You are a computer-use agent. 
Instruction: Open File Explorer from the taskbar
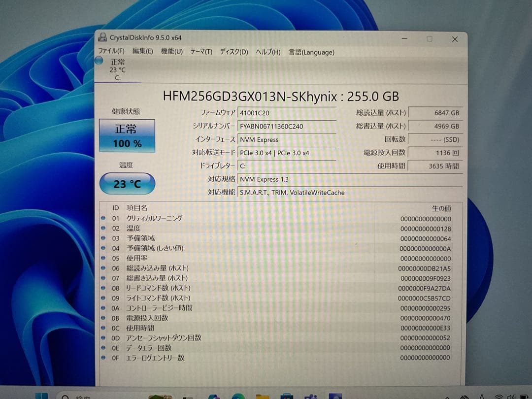coord(262,396)
